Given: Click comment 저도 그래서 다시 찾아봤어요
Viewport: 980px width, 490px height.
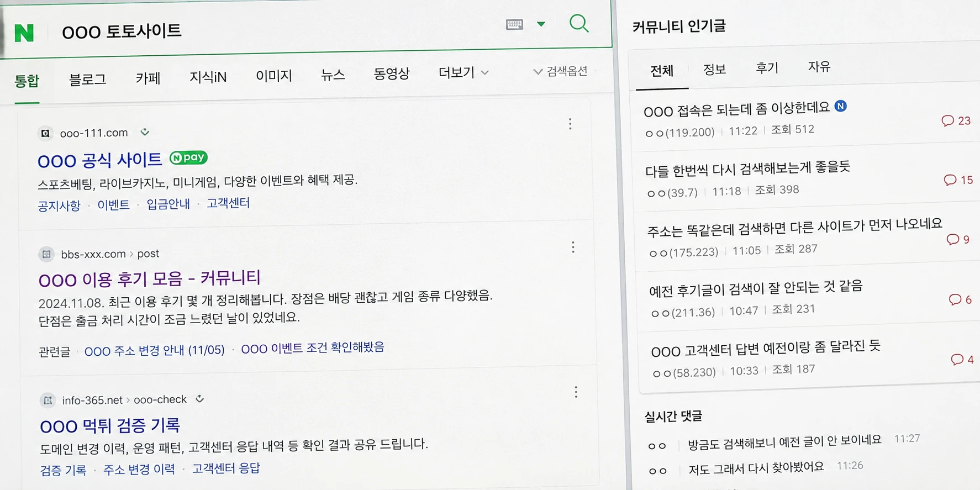Looking at the screenshot, I should tap(756, 468).
